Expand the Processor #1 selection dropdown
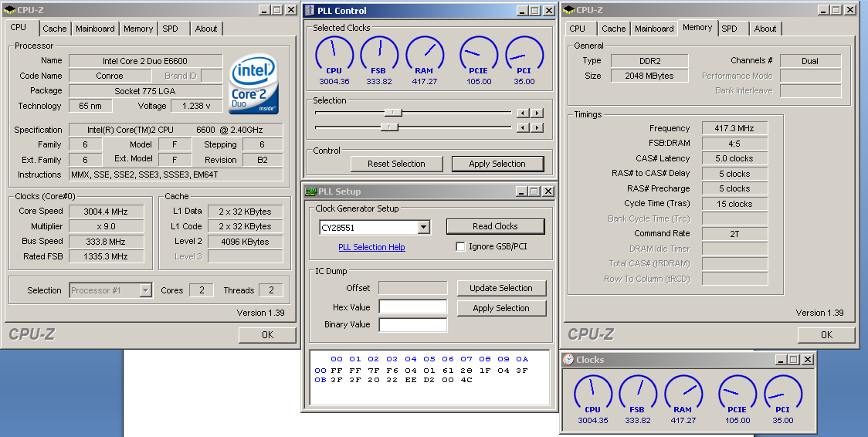This screenshot has width=868, height=437. pyautogui.click(x=145, y=291)
